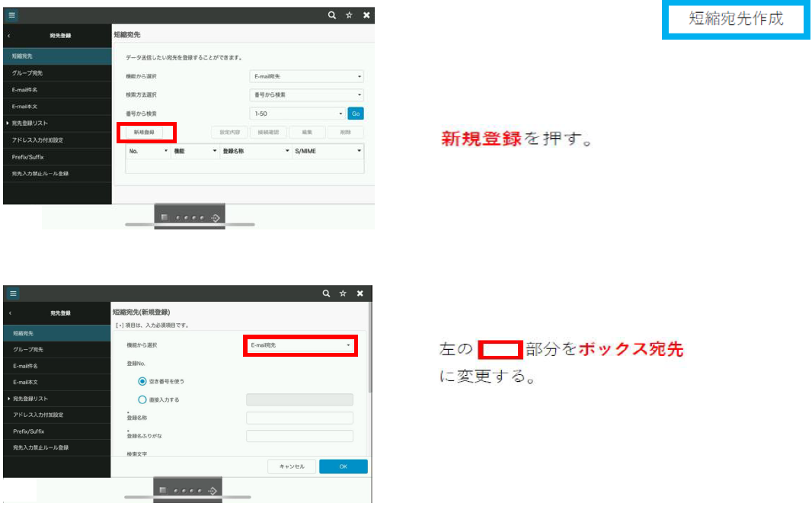Open the 検索方法選択 dropdown showing 番号から検索

click(x=306, y=95)
